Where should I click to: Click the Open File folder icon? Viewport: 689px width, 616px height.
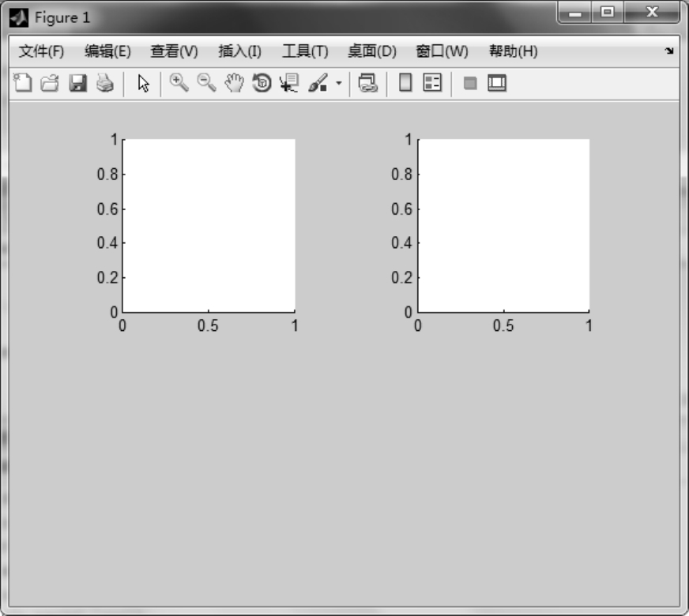pos(50,84)
